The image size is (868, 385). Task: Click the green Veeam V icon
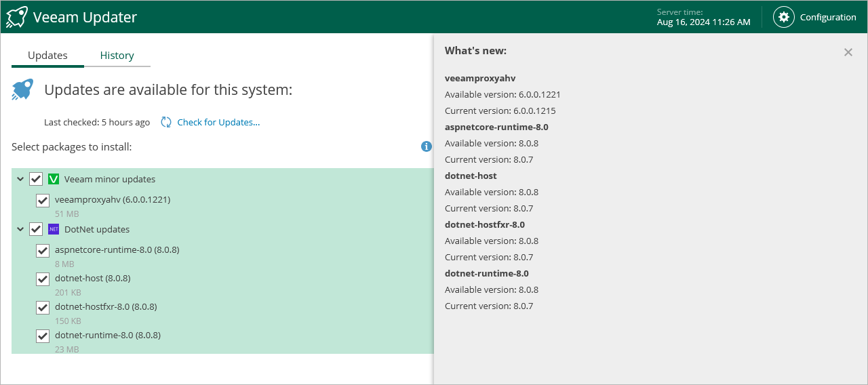pos(54,179)
